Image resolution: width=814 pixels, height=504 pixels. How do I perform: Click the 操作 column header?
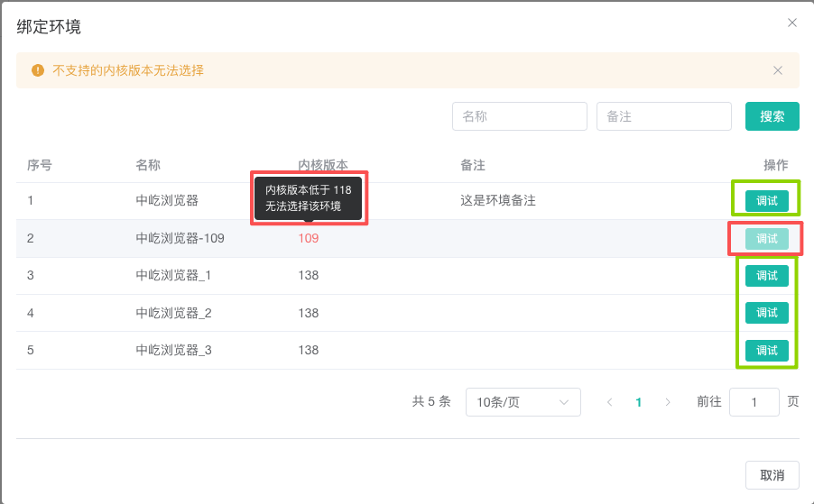coord(775,165)
